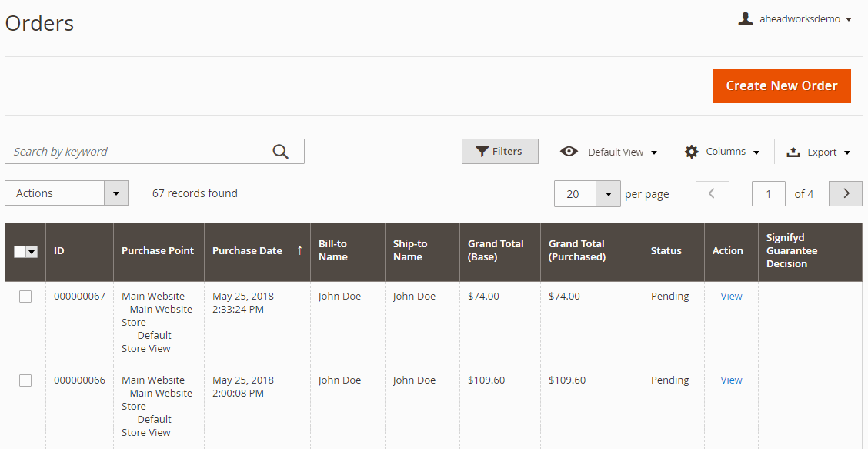
Task: Click the current page number field
Action: pyautogui.click(x=769, y=194)
